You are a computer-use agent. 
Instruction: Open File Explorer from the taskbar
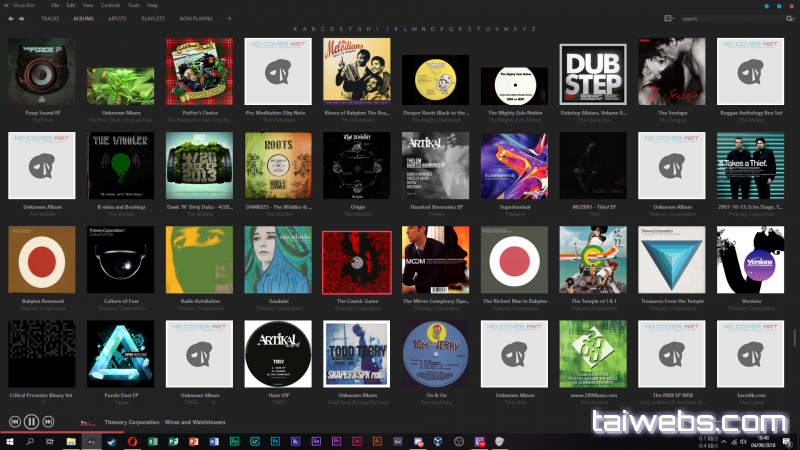click(71, 441)
